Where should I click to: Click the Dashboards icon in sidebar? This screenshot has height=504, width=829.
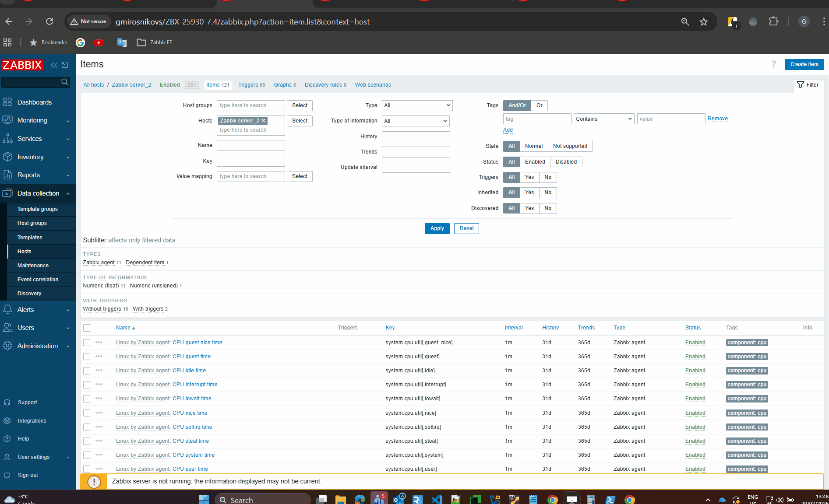(x=7, y=102)
